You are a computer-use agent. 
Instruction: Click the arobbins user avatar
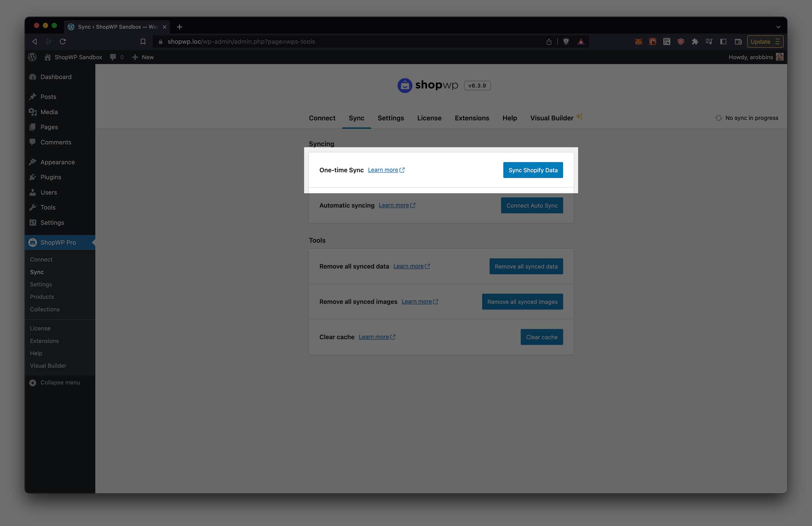[780, 57]
